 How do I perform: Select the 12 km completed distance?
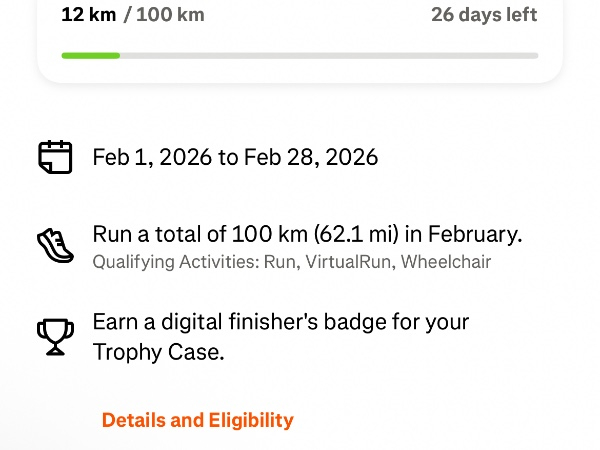[x=87, y=15]
